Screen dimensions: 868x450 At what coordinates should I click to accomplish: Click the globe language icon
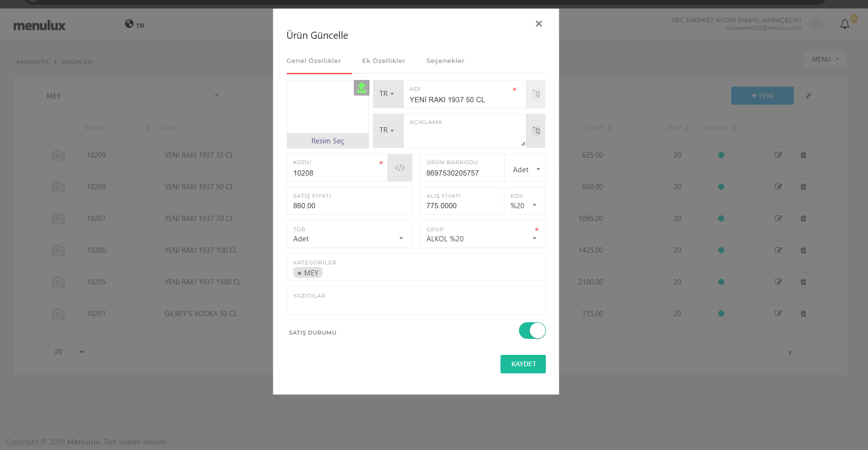pyautogui.click(x=129, y=24)
